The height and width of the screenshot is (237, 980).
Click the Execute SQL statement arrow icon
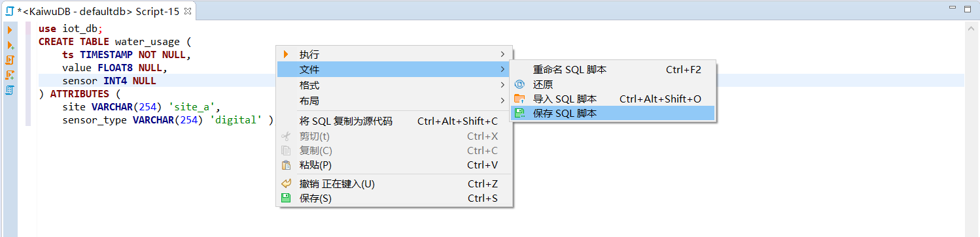point(10,30)
